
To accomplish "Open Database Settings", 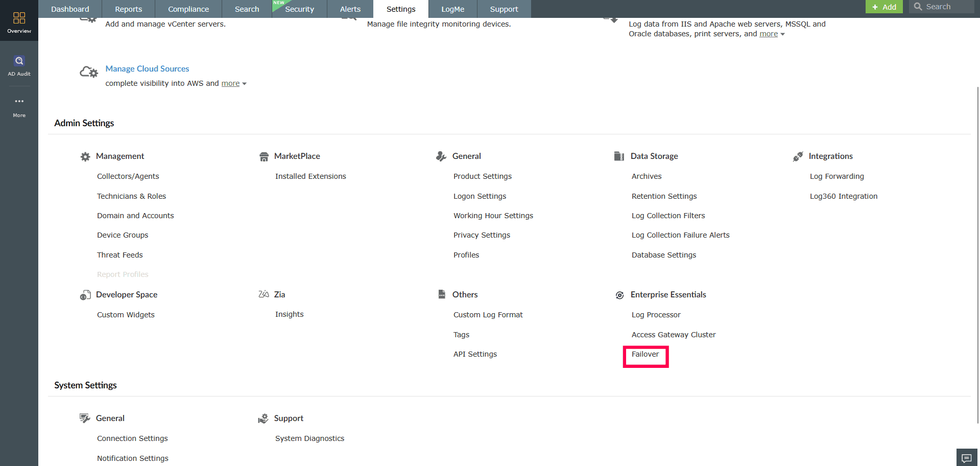I will tap(664, 255).
